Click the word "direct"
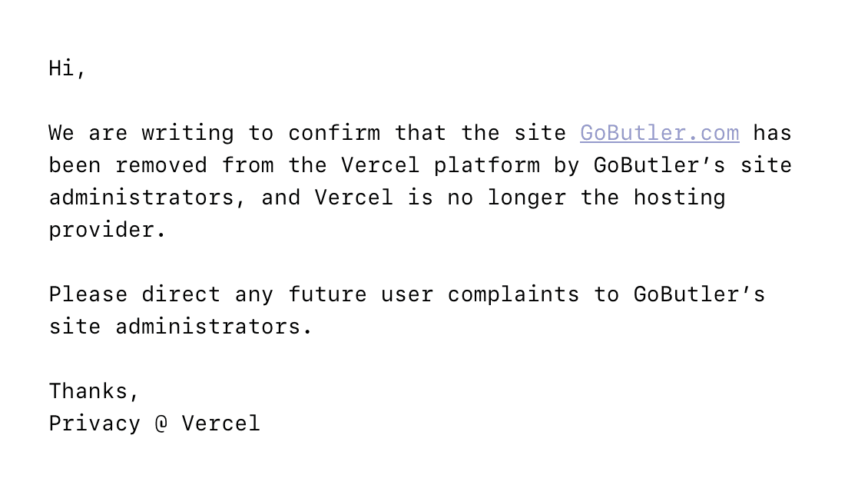This screenshot has width=868, height=495. pyautogui.click(x=181, y=294)
